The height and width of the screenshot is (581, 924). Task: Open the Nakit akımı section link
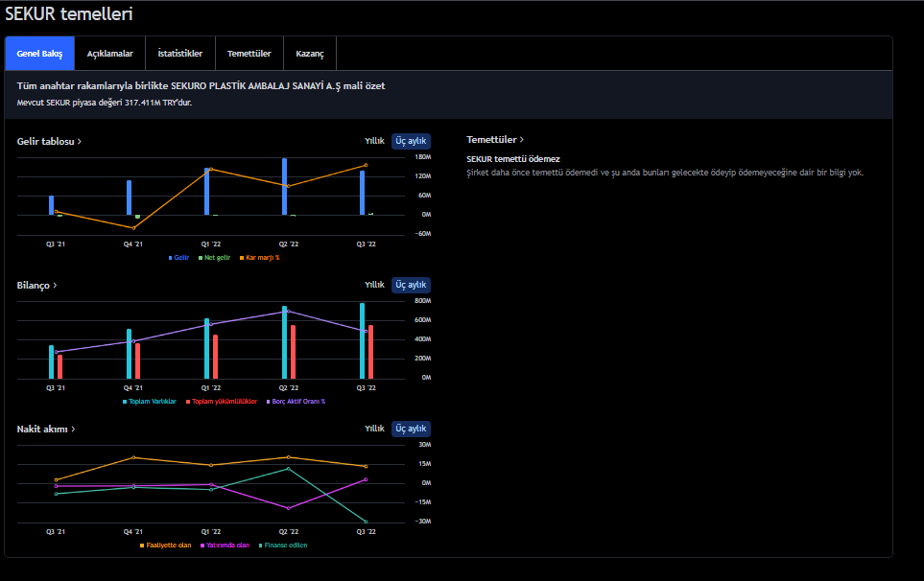coord(46,430)
